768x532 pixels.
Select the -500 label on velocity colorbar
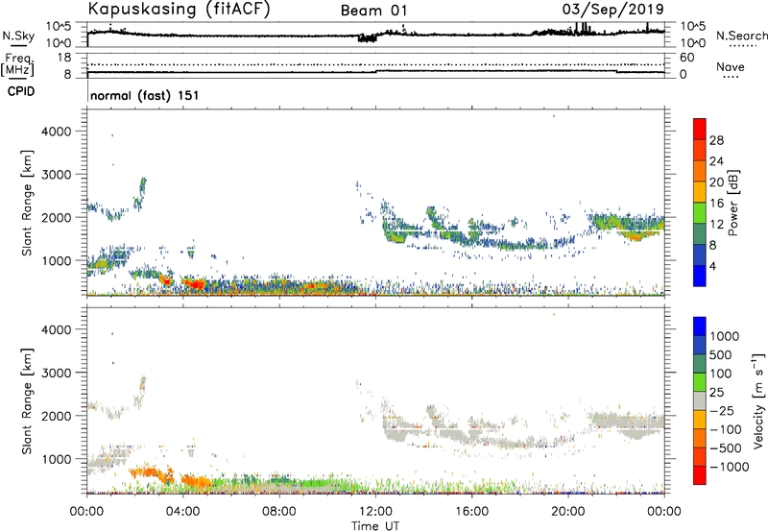click(x=726, y=448)
